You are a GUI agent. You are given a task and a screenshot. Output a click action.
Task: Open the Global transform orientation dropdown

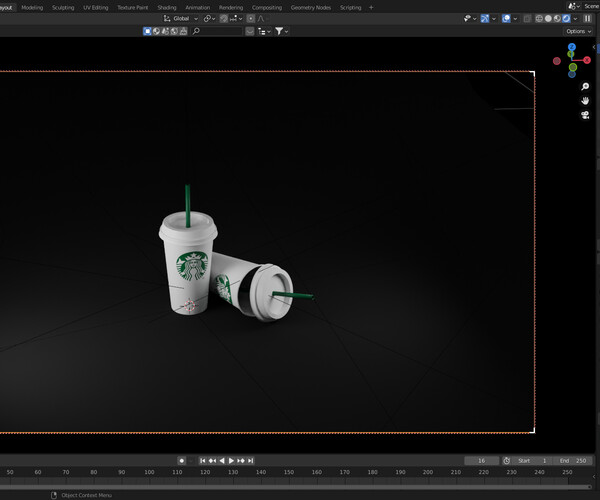point(181,18)
